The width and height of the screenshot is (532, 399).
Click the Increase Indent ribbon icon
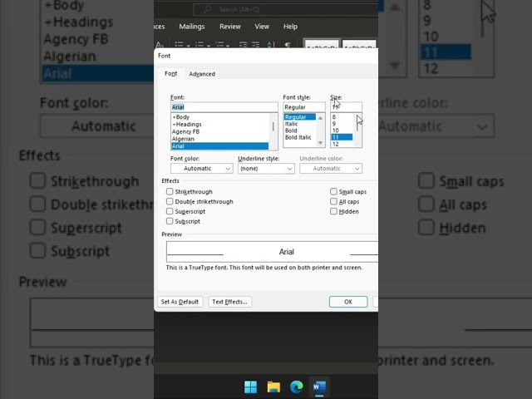(x=255, y=45)
